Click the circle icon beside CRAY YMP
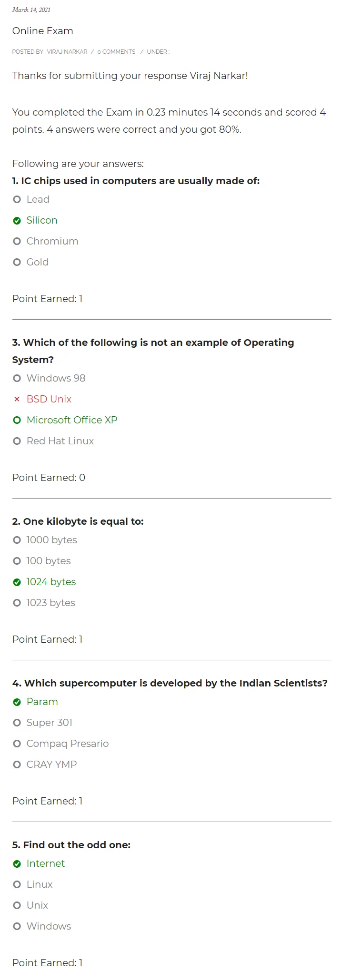This screenshot has width=341, height=980. 17,764
